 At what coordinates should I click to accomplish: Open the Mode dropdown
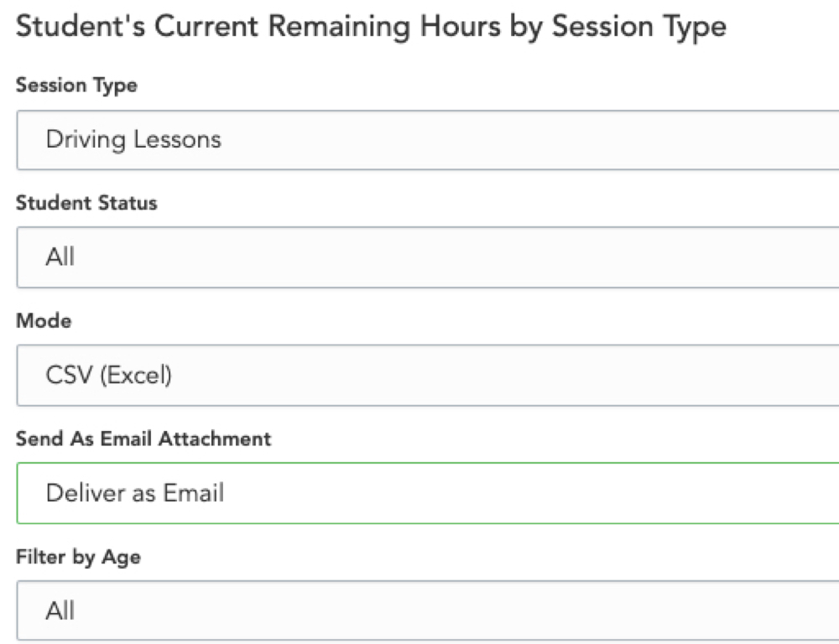pos(428,376)
